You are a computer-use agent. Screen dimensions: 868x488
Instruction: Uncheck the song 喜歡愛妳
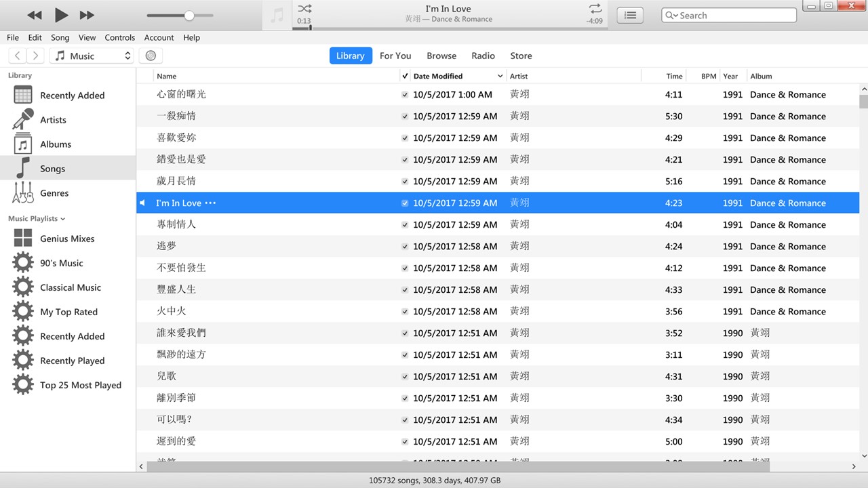tap(405, 138)
